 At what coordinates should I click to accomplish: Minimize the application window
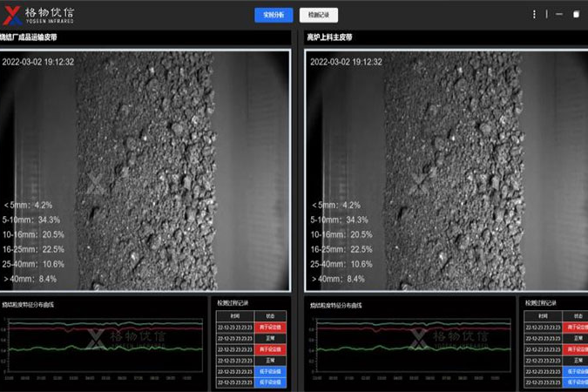[558, 15]
